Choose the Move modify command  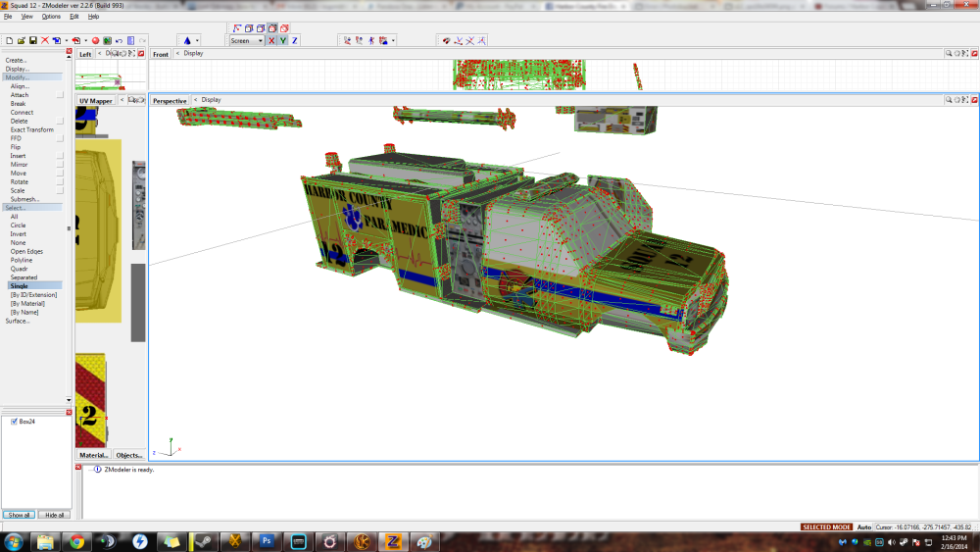[18, 174]
